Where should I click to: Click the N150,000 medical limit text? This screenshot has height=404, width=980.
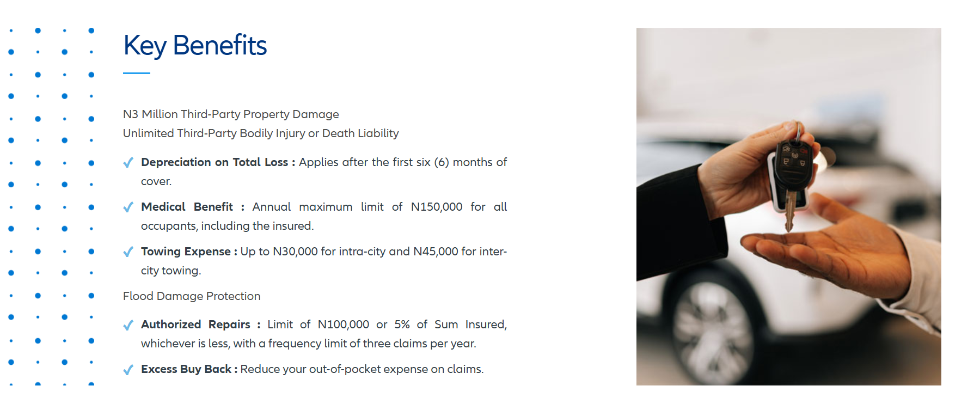(437, 207)
